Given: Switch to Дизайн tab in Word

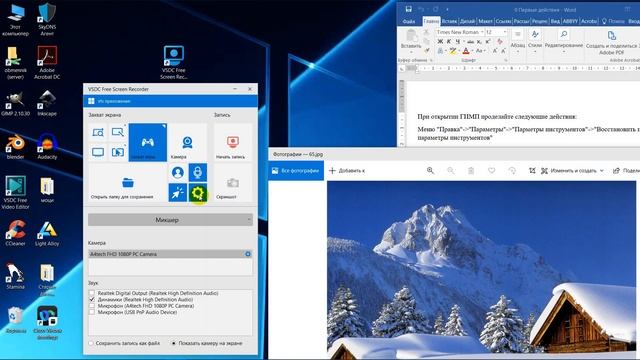Looking at the screenshot, I should tap(467, 21).
